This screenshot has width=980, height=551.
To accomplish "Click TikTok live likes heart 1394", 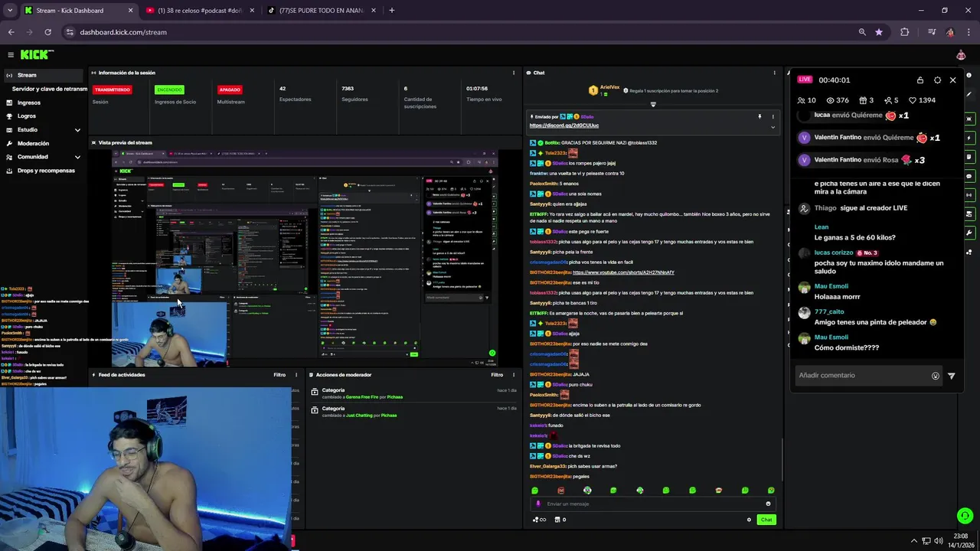I will (x=922, y=100).
